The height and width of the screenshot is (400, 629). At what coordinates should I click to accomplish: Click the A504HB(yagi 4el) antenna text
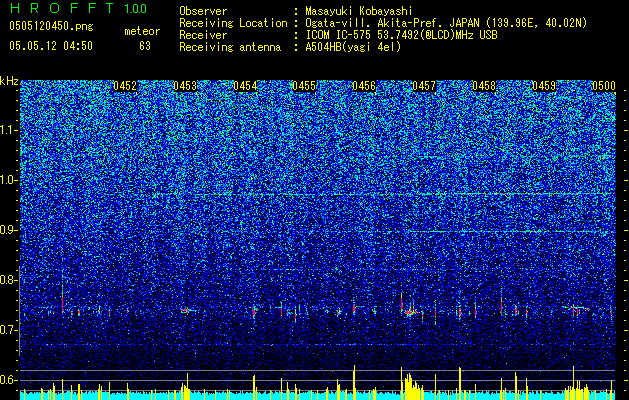tap(353, 47)
